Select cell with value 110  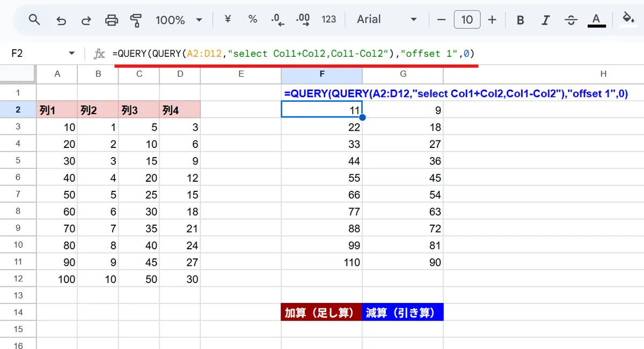coord(321,262)
